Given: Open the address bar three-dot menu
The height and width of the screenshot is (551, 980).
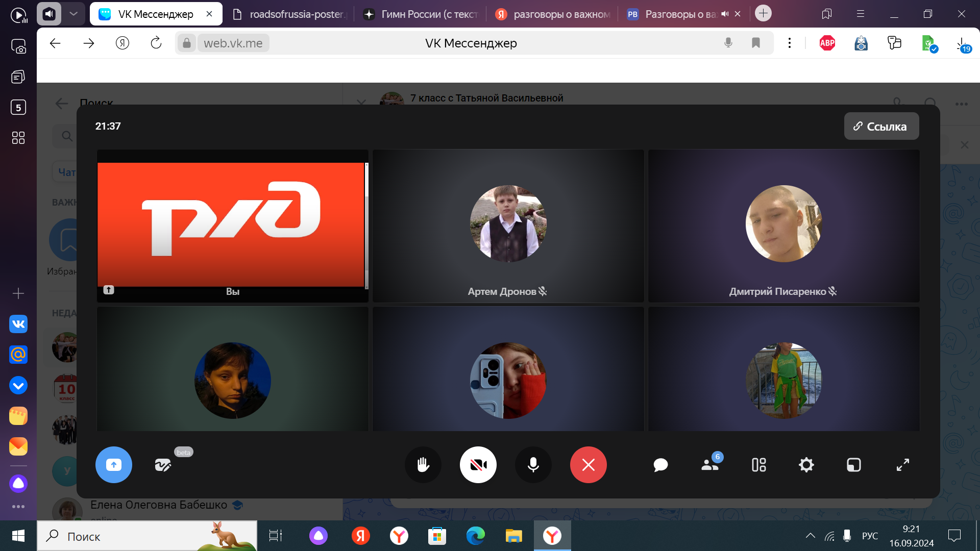Looking at the screenshot, I should pyautogui.click(x=790, y=43).
